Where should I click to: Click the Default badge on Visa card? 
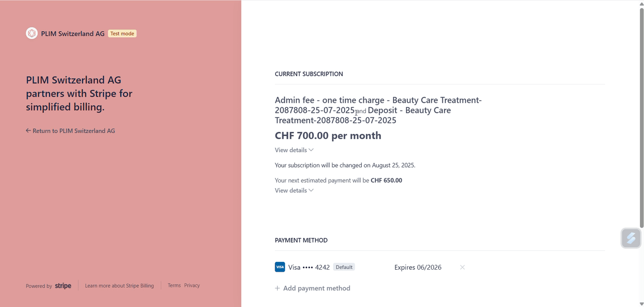tap(344, 267)
